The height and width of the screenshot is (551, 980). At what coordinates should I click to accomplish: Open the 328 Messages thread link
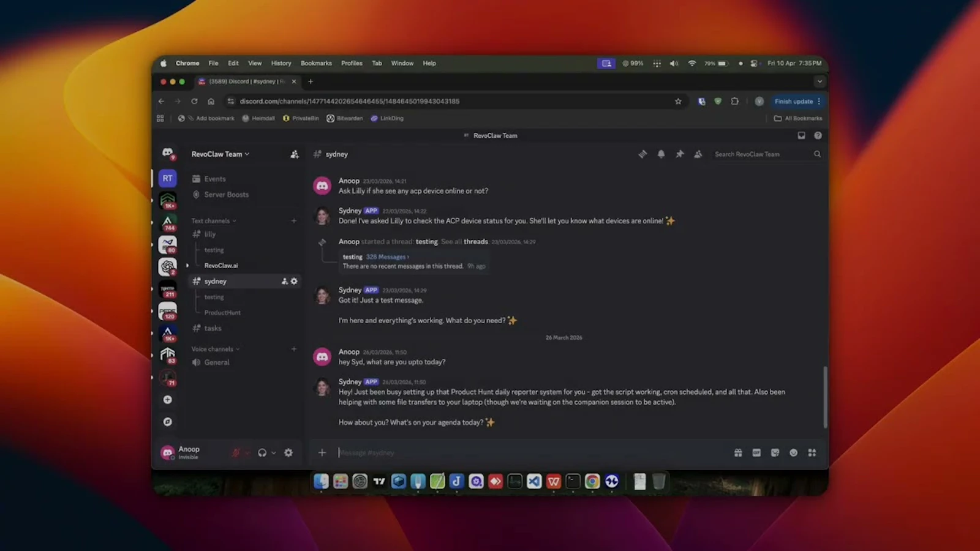click(x=387, y=257)
